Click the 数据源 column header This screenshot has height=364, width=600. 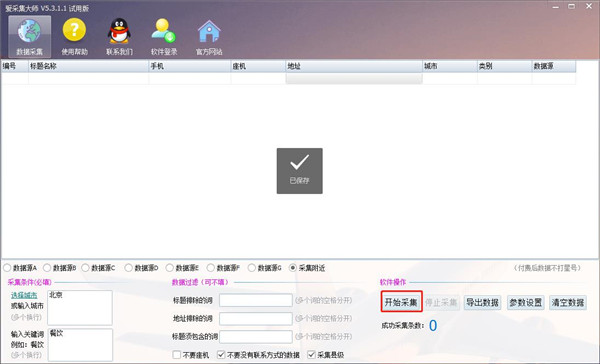click(554, 66)
